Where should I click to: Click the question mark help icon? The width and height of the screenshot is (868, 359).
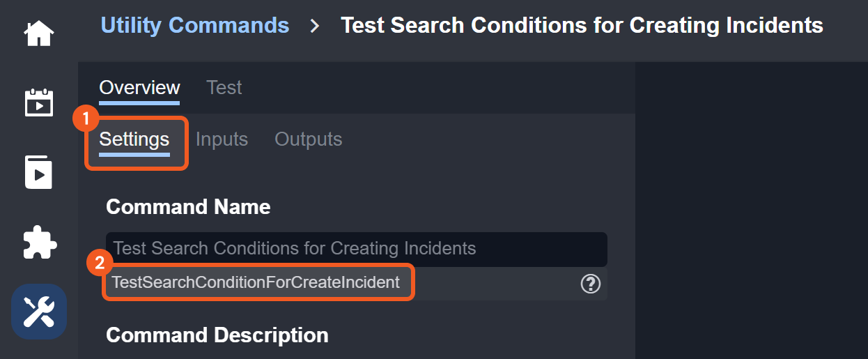[x=590, y=284]
